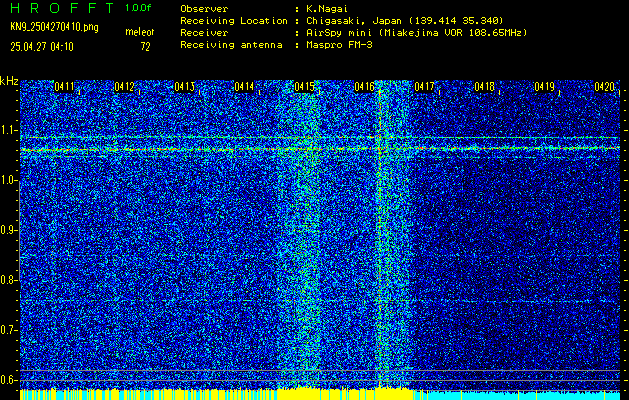Click the 0.7 kHz axis label
Viewport: 629px width, 400px height.
pyautogui.click(x=8, y=330)
